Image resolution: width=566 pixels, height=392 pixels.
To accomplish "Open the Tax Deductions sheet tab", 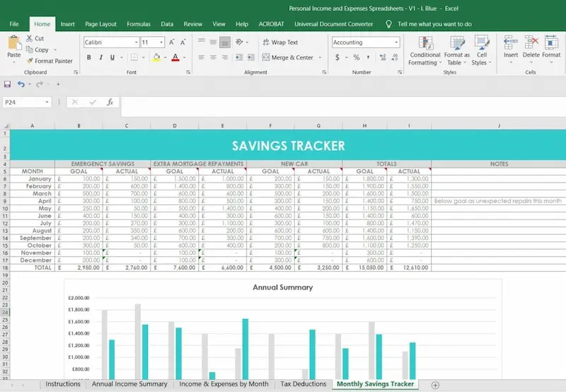I will (x=304, y=384).
